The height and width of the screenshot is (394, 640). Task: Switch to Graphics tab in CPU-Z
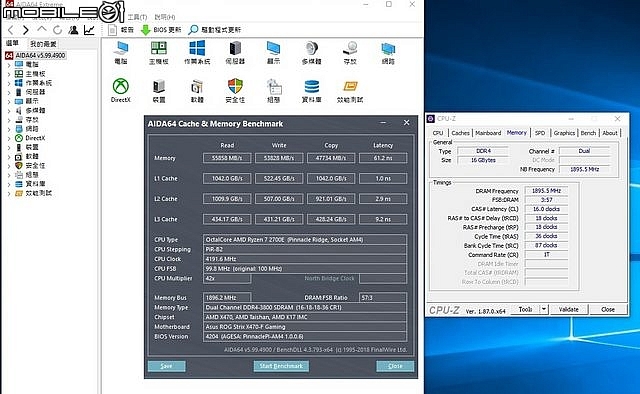(x=564, y=133)
